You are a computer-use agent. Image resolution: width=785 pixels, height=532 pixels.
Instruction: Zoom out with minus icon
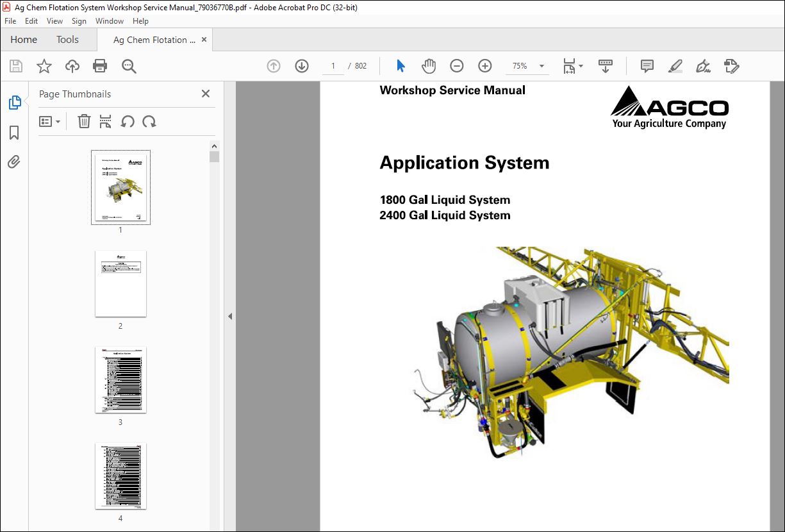(x=457, y=66)
